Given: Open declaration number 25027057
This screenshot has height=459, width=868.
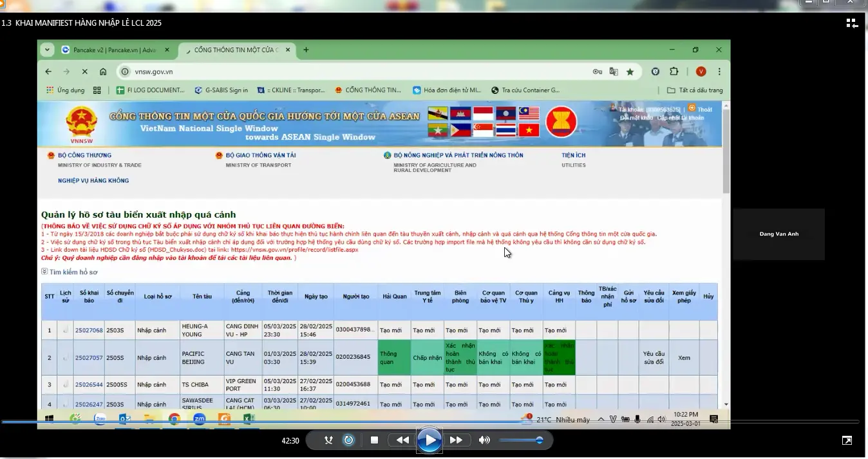Looking at the screenshot, I should [x=89, y=357].
